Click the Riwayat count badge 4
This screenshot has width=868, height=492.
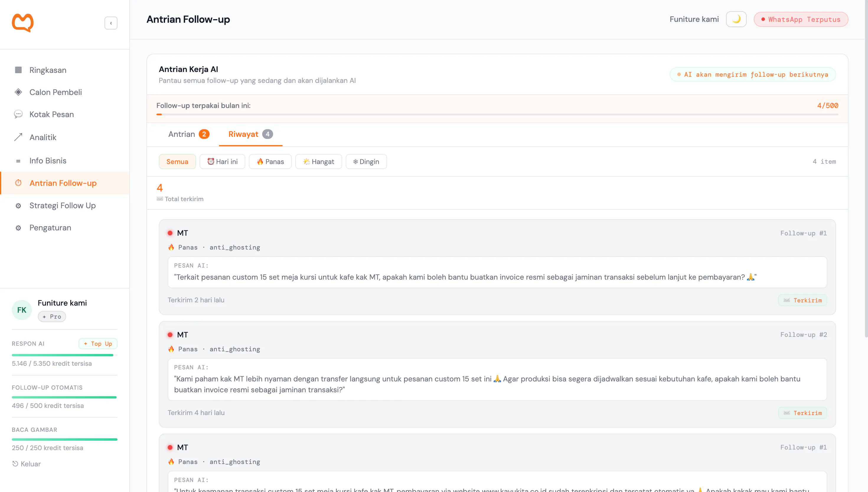(x=267, y=134)
